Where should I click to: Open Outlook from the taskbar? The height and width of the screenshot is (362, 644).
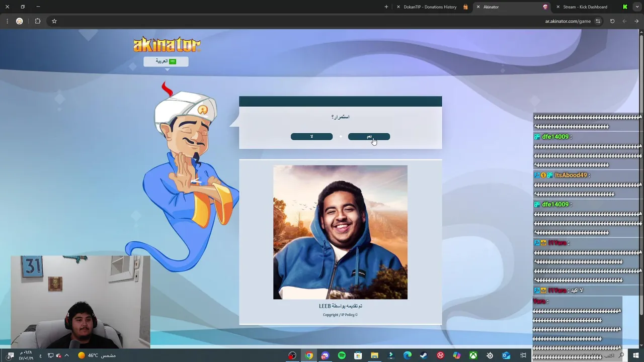click(506, 355)
